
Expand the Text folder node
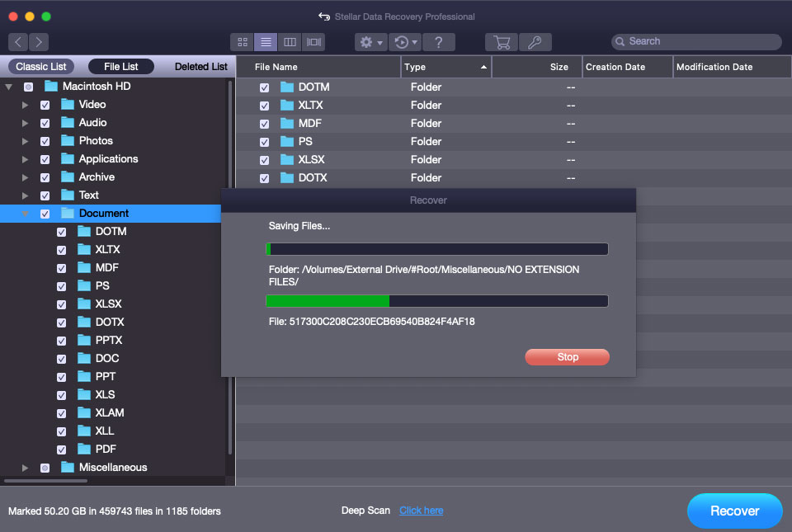pos(25,195)
